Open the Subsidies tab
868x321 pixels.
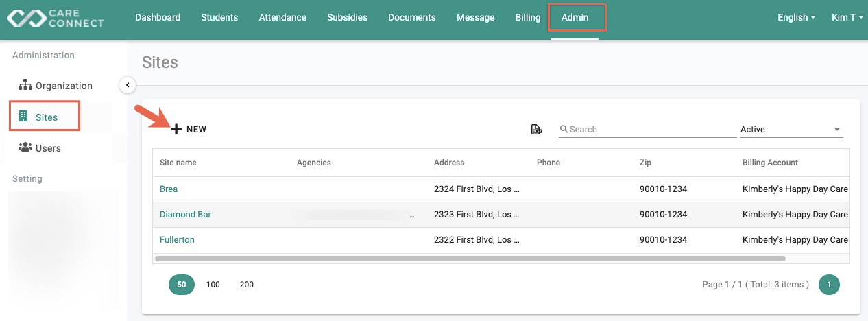(347, 17)
